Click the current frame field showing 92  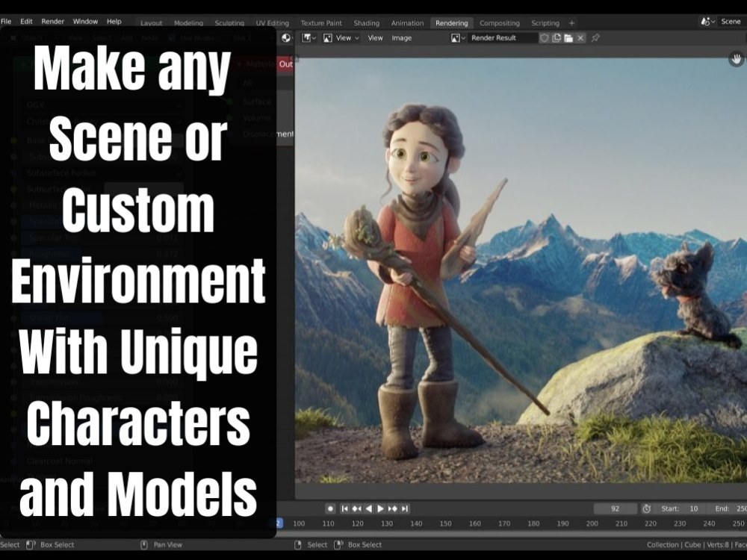pyautogui.click(x=615, y=508)
